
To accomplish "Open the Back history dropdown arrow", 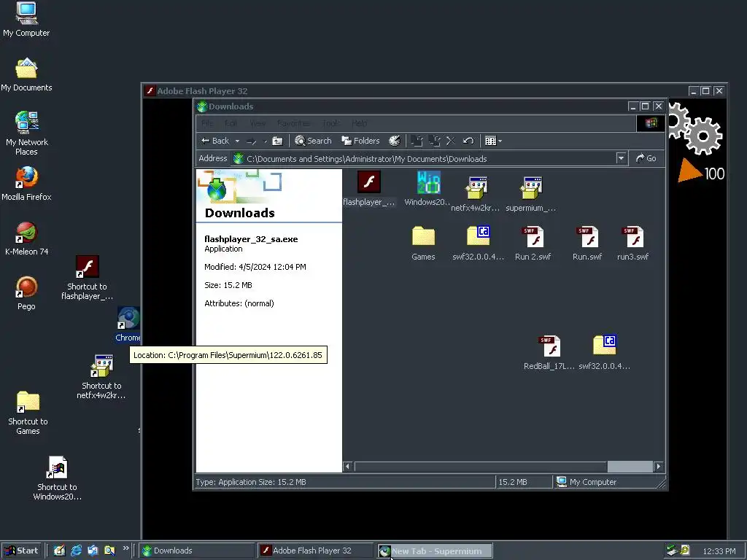I will [x=237, y=141].
